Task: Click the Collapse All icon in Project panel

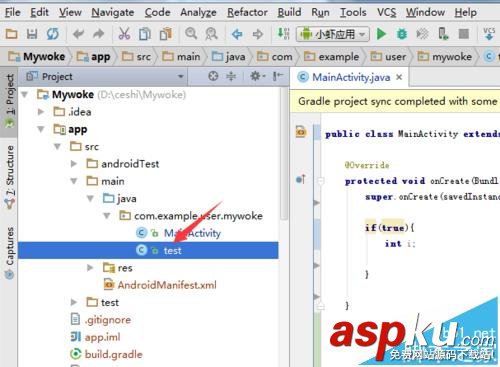Action: point(231,76)
